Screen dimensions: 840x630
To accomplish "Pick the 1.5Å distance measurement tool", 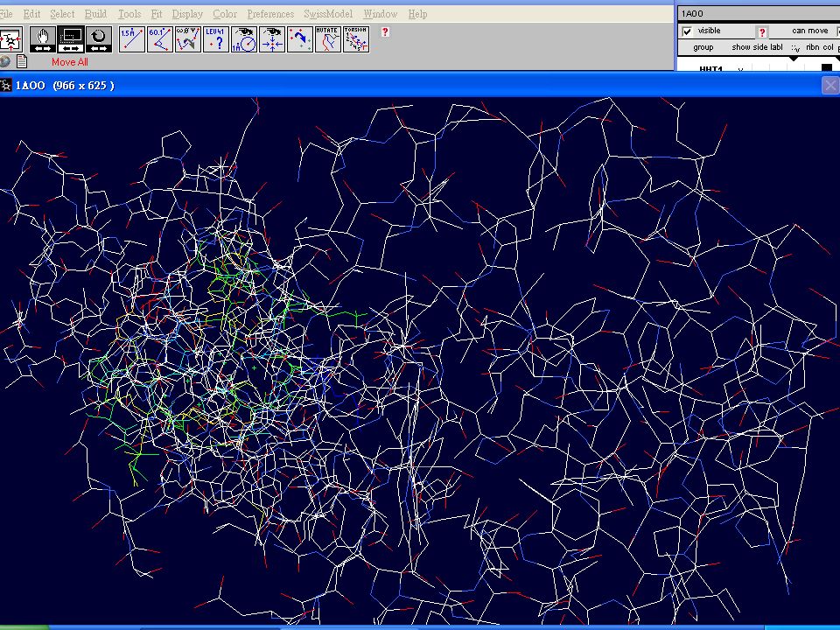I will coord(132,39).
